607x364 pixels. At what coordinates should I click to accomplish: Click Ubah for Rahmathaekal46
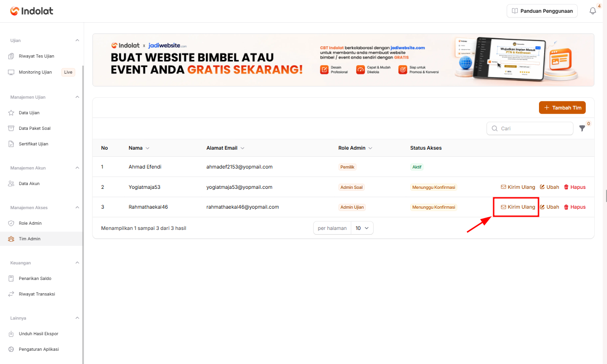pos(549,207)
